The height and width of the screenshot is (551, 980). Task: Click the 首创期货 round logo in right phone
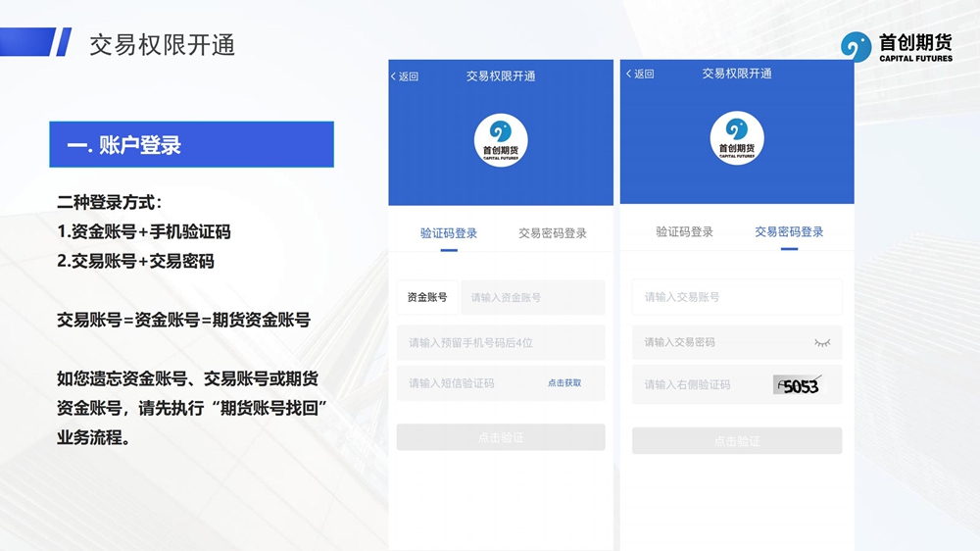(737, 138)
